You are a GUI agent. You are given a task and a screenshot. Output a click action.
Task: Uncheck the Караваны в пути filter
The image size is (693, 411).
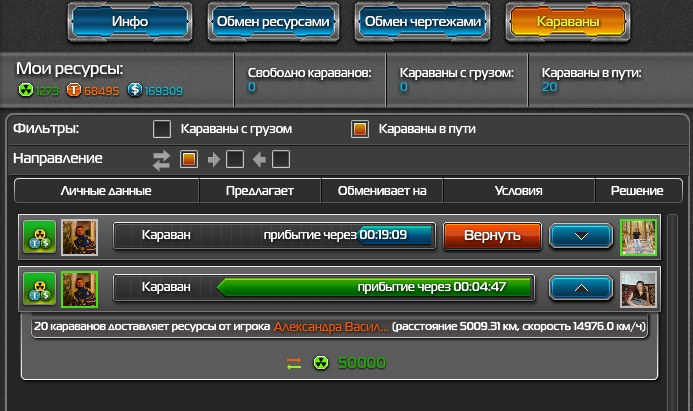click(x=360, y=129)
